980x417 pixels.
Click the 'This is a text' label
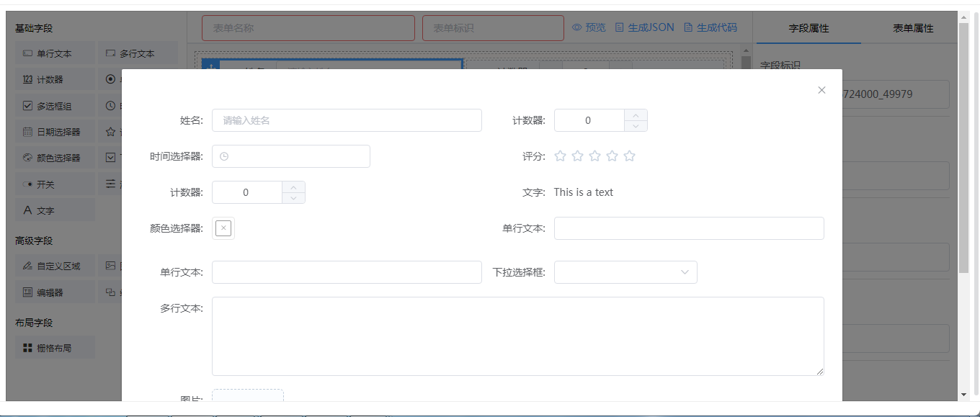point(584,192)
